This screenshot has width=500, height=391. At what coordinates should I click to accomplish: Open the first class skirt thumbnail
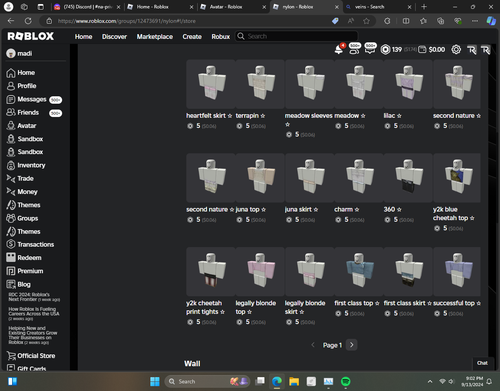(408, 271)
